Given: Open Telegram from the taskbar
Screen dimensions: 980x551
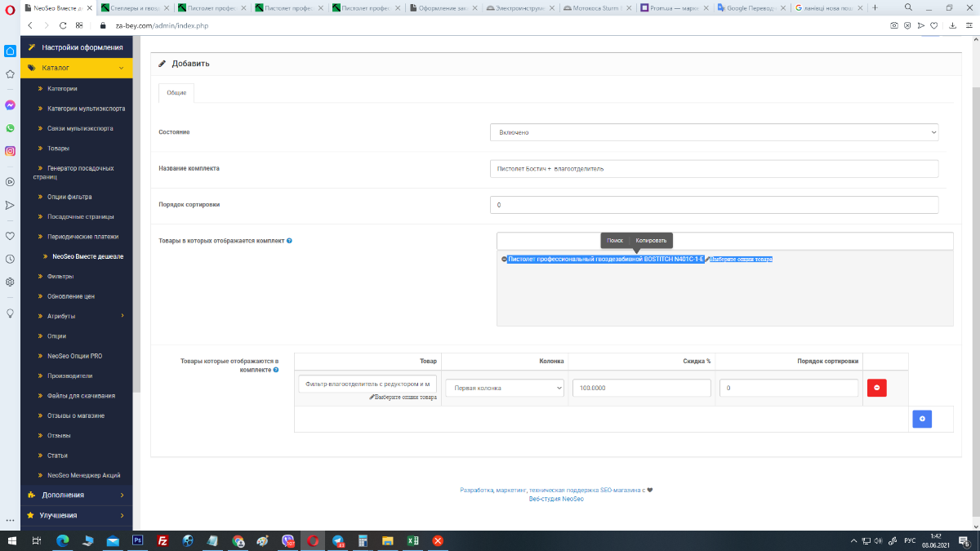Looking at the screenshot, I should 337,540.
